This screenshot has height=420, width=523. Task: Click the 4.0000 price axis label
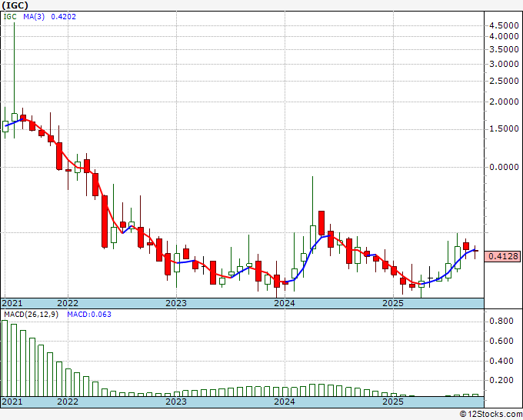[x=504, y=36]
